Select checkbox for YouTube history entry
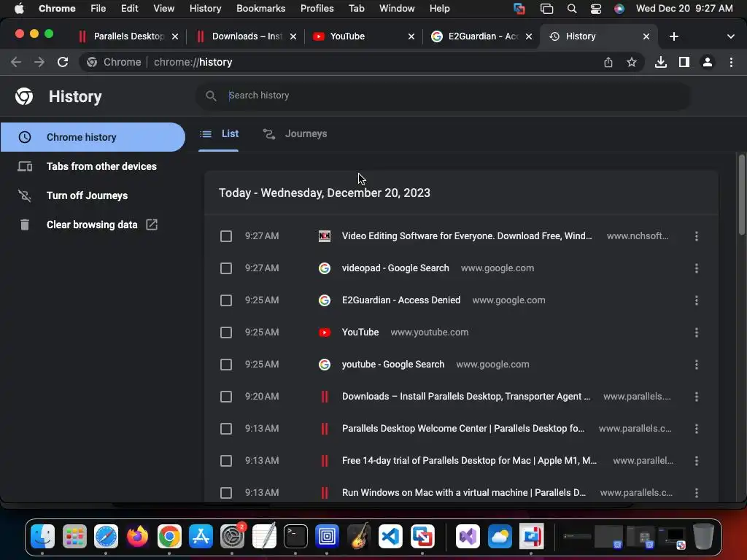 point(226,332)
